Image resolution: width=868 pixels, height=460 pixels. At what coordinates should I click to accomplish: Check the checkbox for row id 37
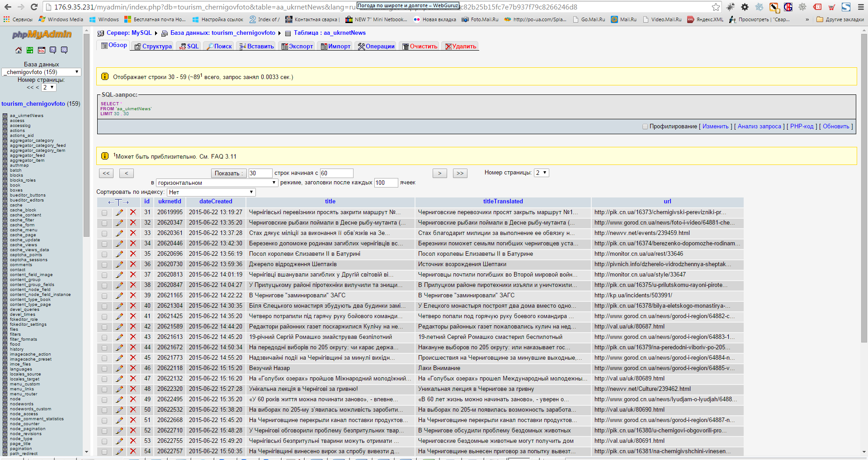[104, 275]
